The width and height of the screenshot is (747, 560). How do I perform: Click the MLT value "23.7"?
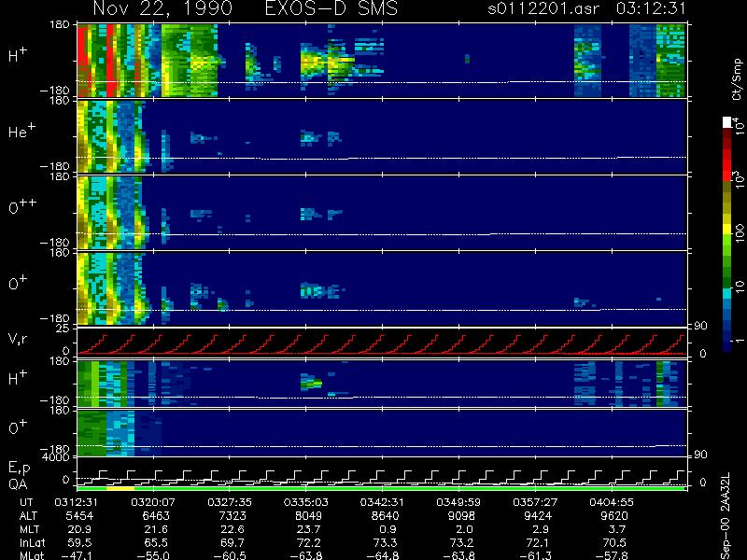coord(310,529)
